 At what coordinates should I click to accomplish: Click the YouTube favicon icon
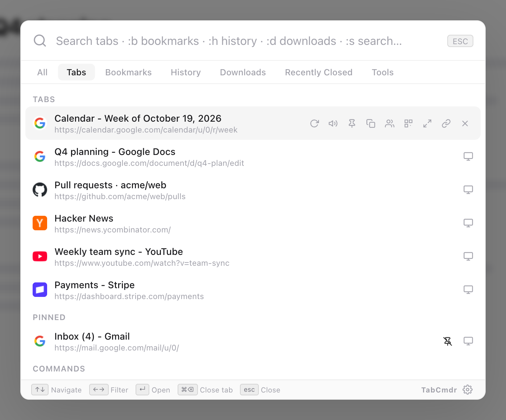(x=40, y=256)
